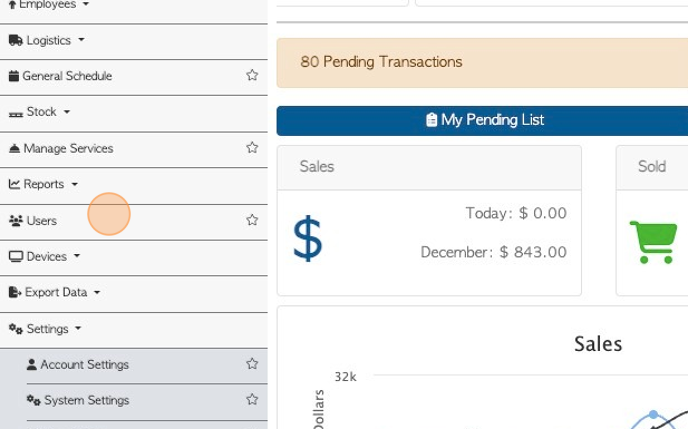Open System Settings submenu item
Screen dimensions: 688x429
86,400
